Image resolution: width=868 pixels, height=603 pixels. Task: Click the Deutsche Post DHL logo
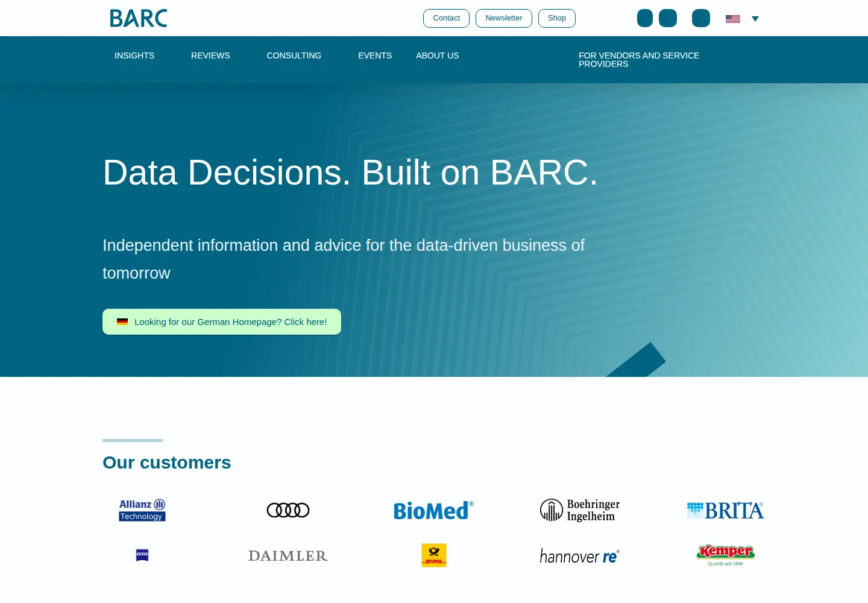point(434,555)
